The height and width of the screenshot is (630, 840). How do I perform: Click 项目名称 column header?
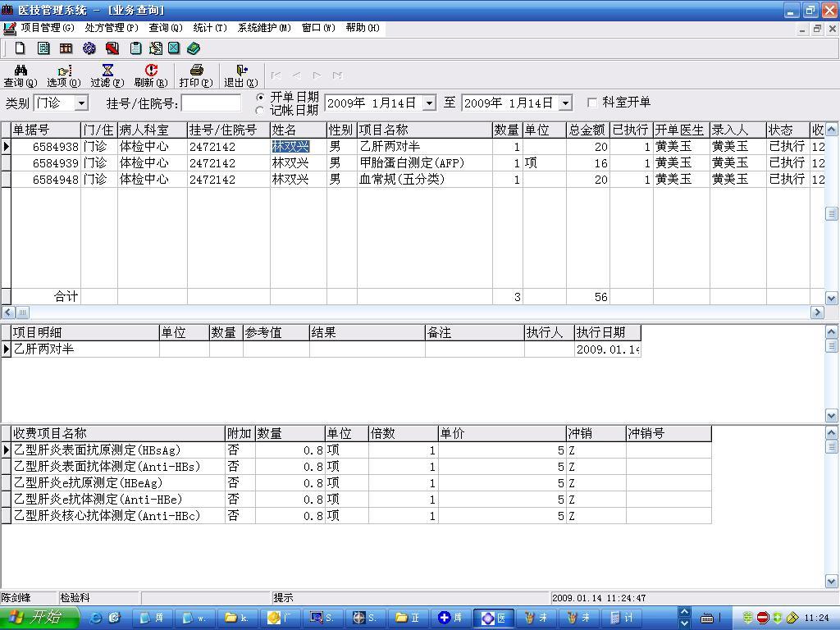(425, 130)
